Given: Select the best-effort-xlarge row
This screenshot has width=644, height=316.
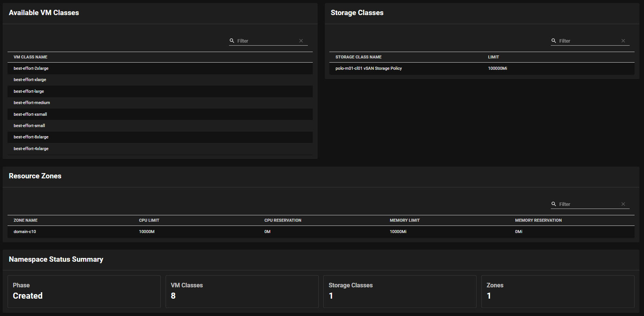Looking at the screenshot, I should pos(160,80).
